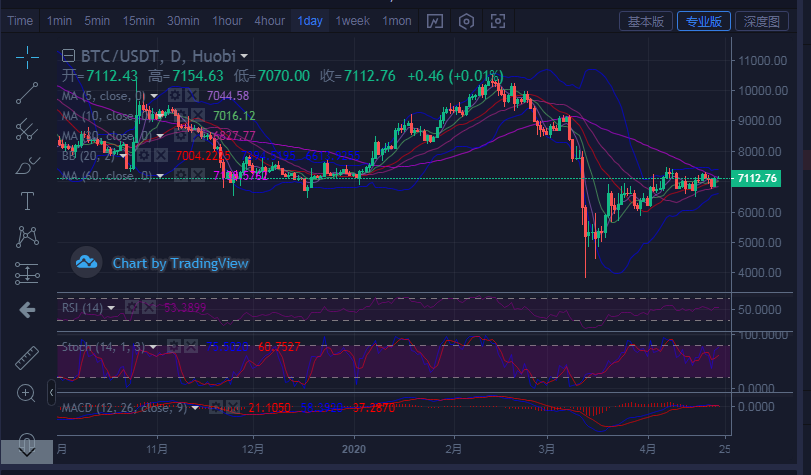The image size is (811, 475).
Task: Select the brush drawing tool
Action: pyautogui.click(x=27, y=166)
